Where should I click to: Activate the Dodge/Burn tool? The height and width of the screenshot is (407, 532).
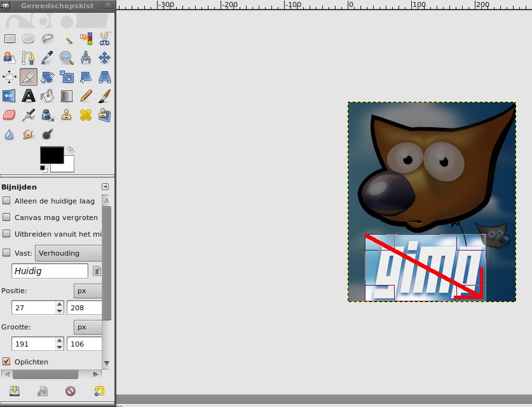[x=48, y=134]
